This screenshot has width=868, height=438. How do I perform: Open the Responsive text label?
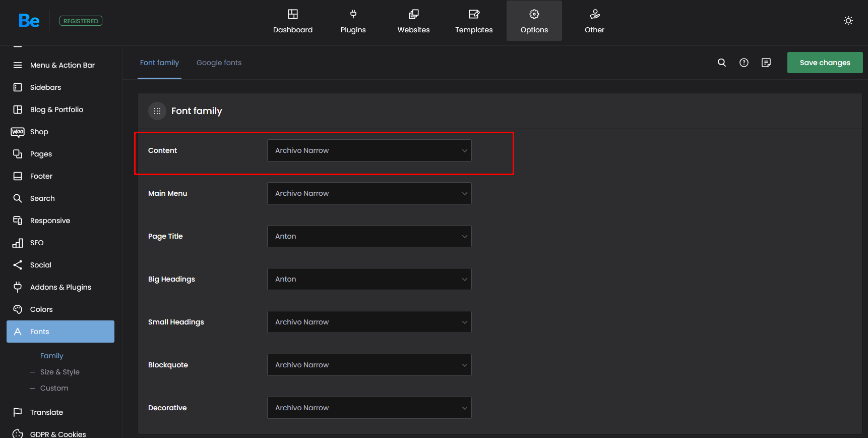click(x=50, y=221)
